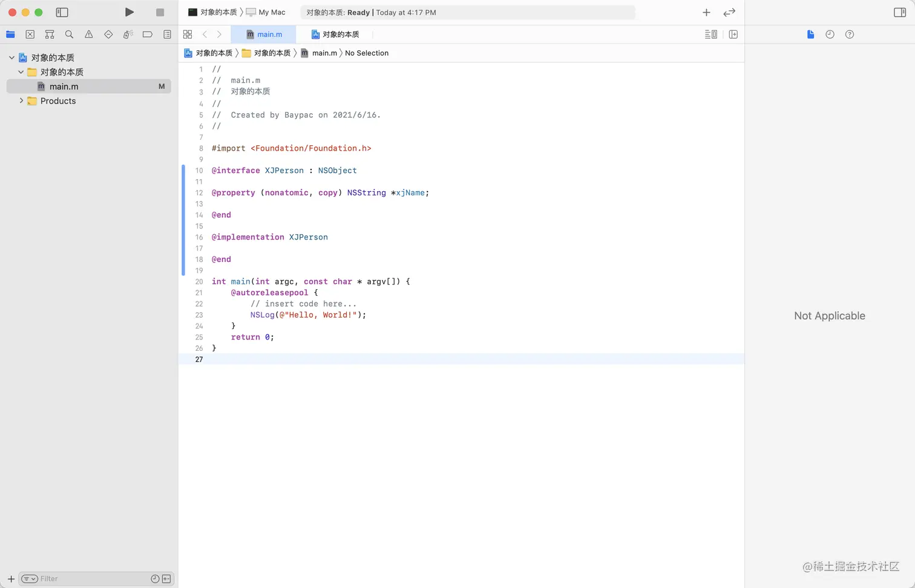Click the NSLog call on line 23

tap(262, 315)
